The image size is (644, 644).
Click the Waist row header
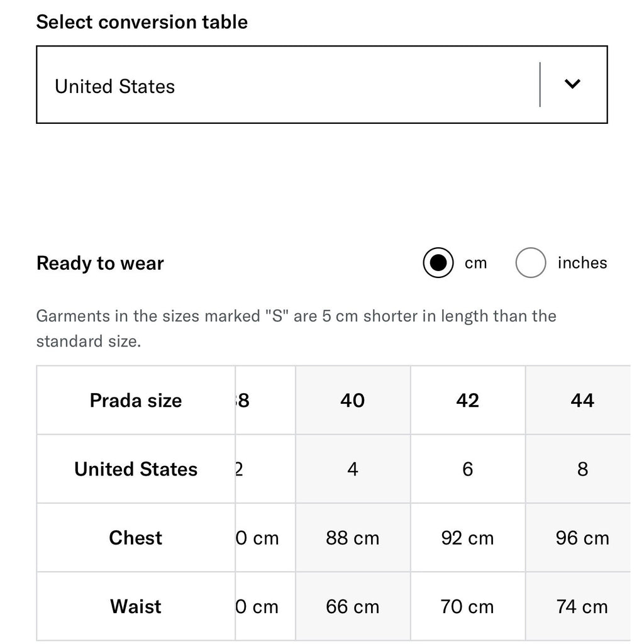point(136,606)
